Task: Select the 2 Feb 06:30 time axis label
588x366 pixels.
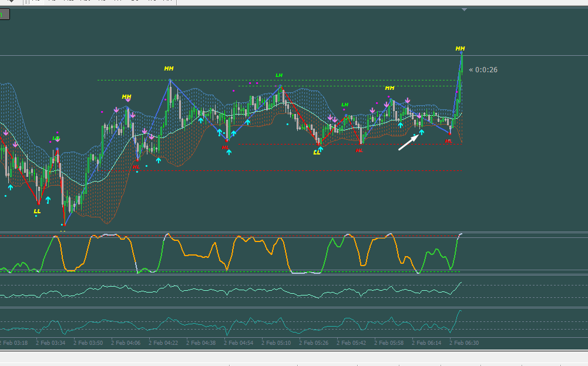Action: [x=464, y=343]
